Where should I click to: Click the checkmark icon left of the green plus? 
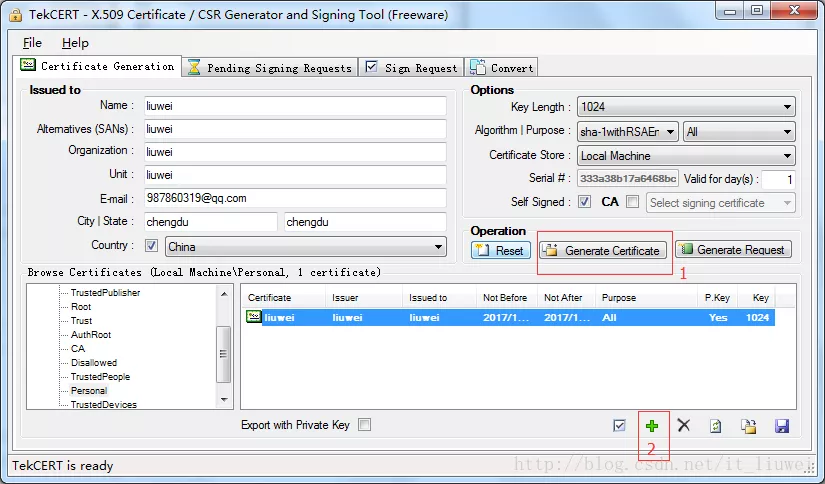620,426
